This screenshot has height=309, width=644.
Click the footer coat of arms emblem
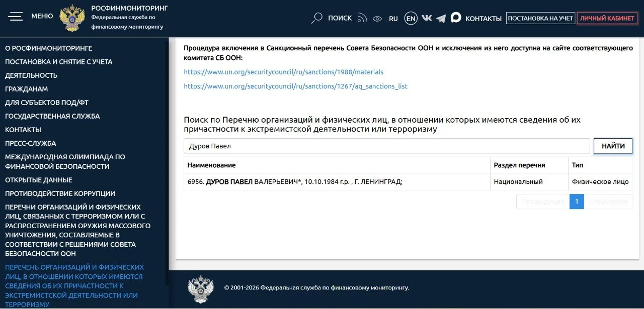(x=201, y=289)
